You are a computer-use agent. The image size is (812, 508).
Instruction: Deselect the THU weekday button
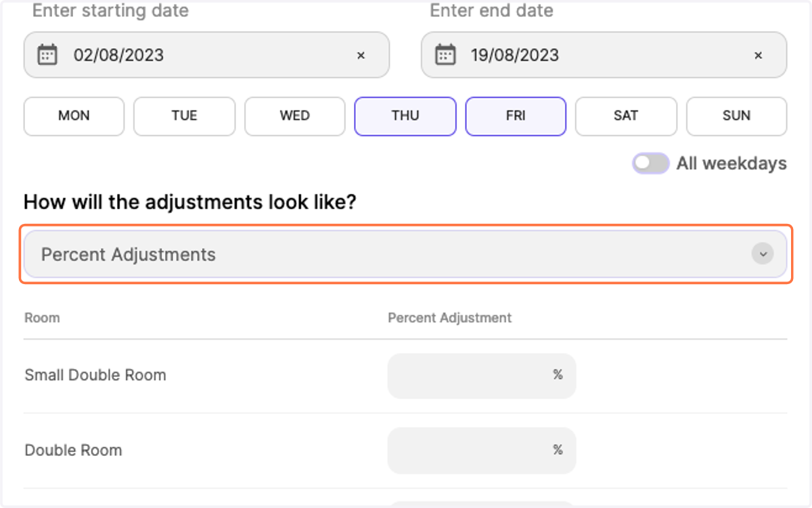tap(405, 116)
